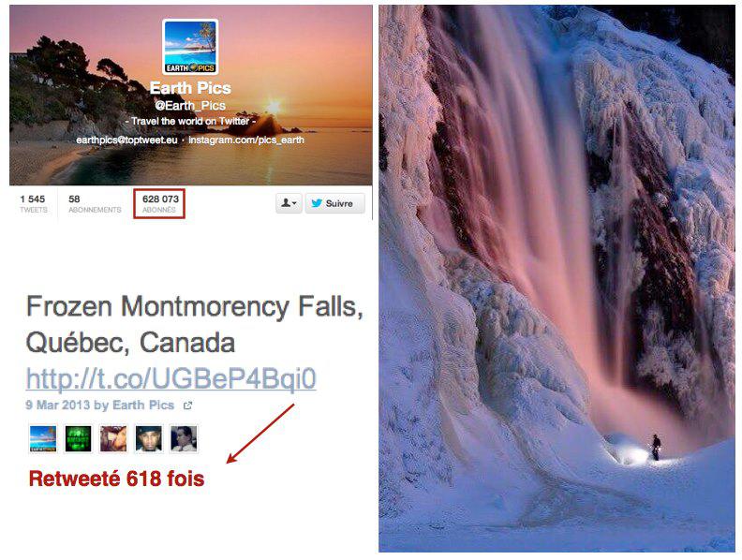Open the 58 Abonnements count
Viewport: 742px width, 560px height.
pos(95,204)
